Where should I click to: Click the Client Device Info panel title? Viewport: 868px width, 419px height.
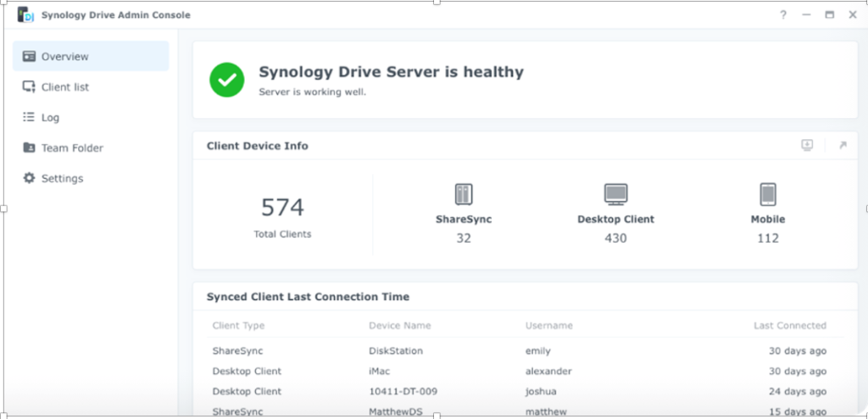258,146
